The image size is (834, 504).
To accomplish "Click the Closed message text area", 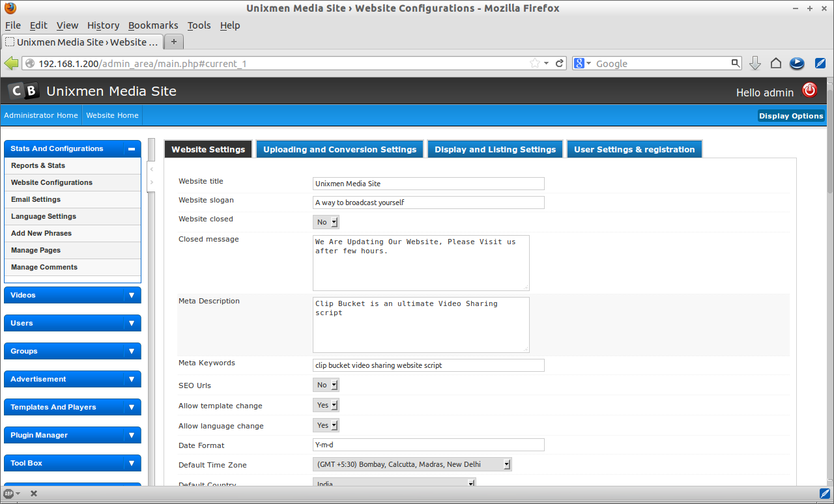I will click(421, 263).
